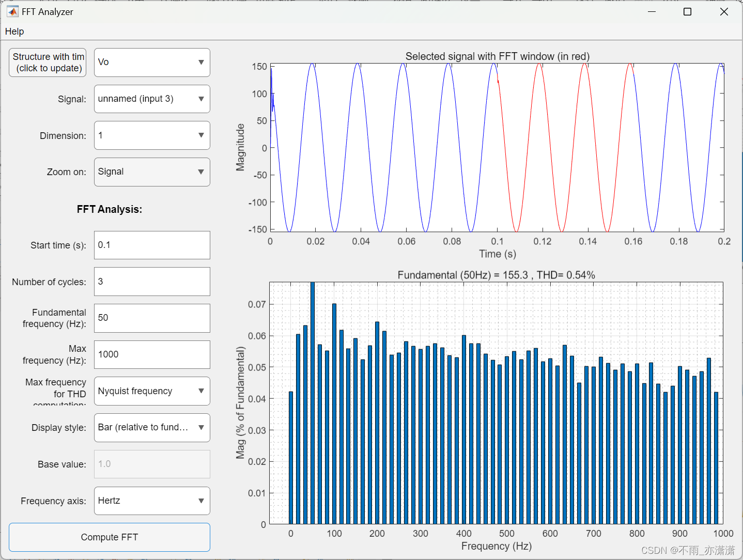Click the spectrum bar at 100 Hz
This screenshot has height=560, width=743.
(x=334, y=414)
